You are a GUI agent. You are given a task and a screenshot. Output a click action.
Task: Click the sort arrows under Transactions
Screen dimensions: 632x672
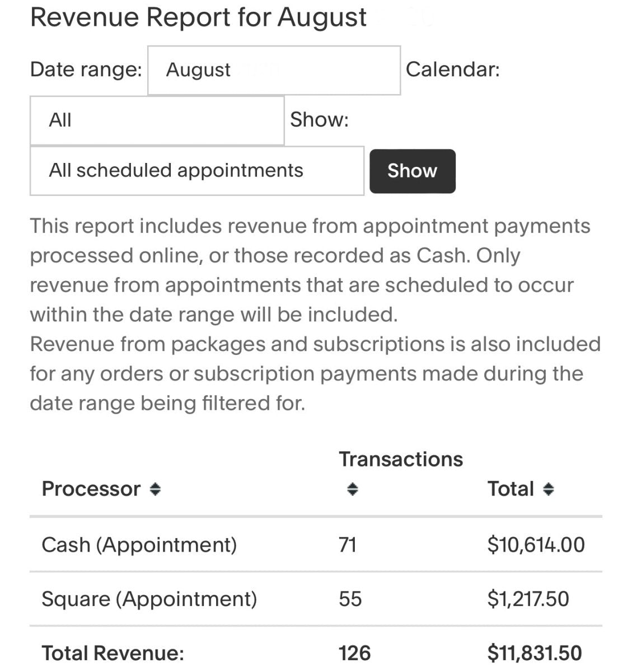click(x=352, y=489)
